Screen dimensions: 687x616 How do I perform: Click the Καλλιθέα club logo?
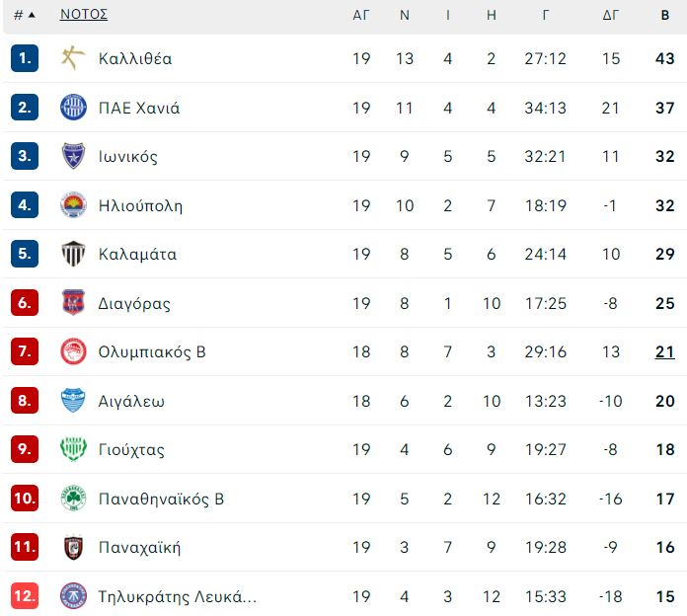point(73,58)
